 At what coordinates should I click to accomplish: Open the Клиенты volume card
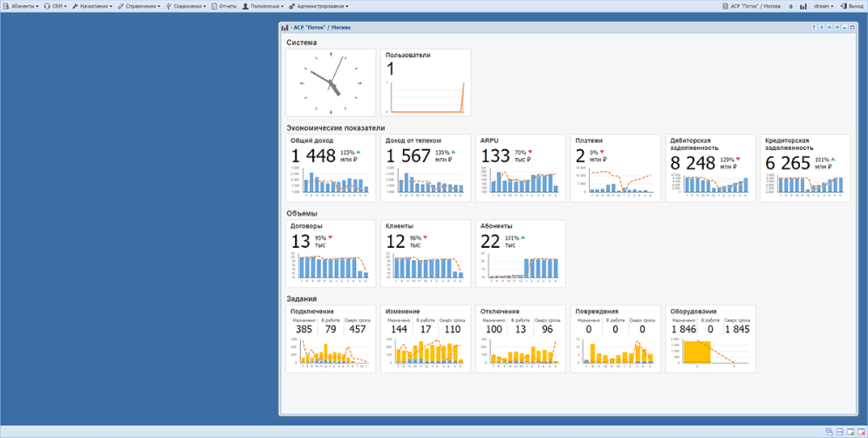(x=426, y=253)
